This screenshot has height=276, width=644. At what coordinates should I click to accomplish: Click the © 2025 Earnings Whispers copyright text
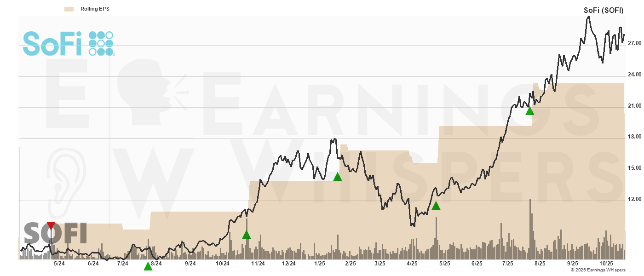click(598, 270)
